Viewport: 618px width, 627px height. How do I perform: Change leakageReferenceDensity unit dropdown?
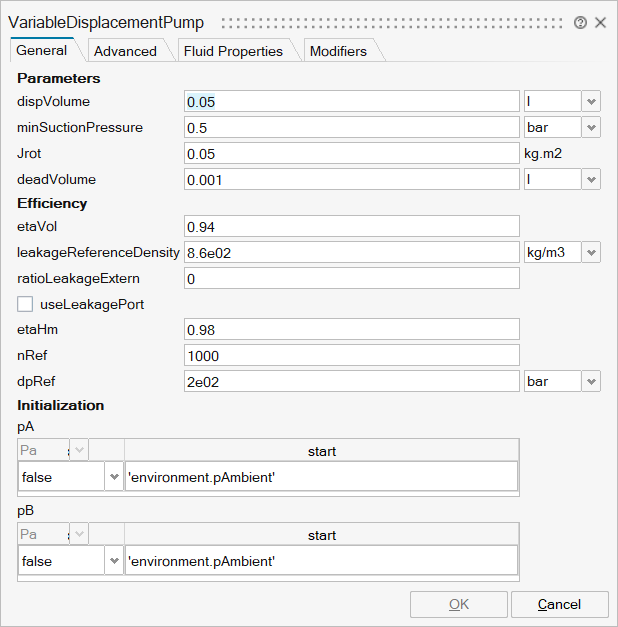(591, 252)
